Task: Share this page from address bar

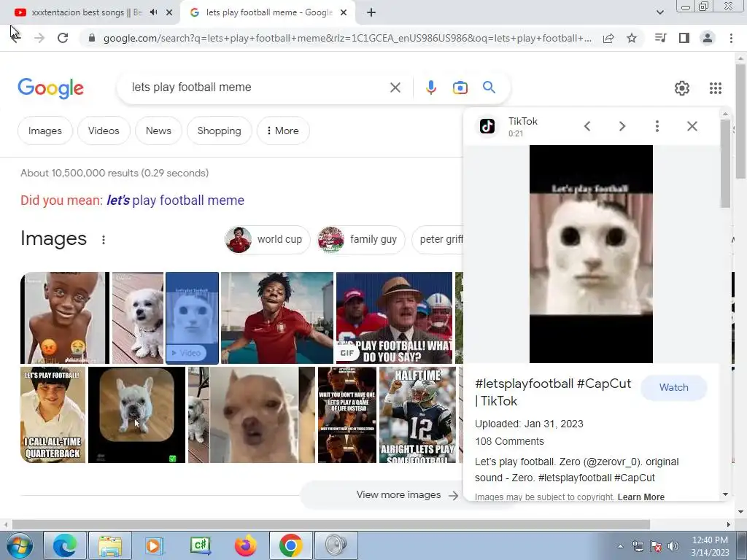Action: click(x=608, y=38)
